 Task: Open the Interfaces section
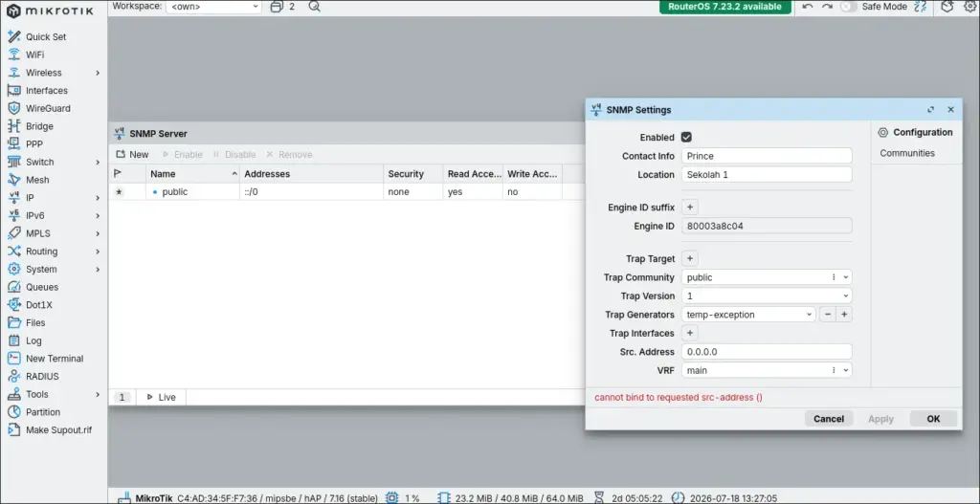46,91
